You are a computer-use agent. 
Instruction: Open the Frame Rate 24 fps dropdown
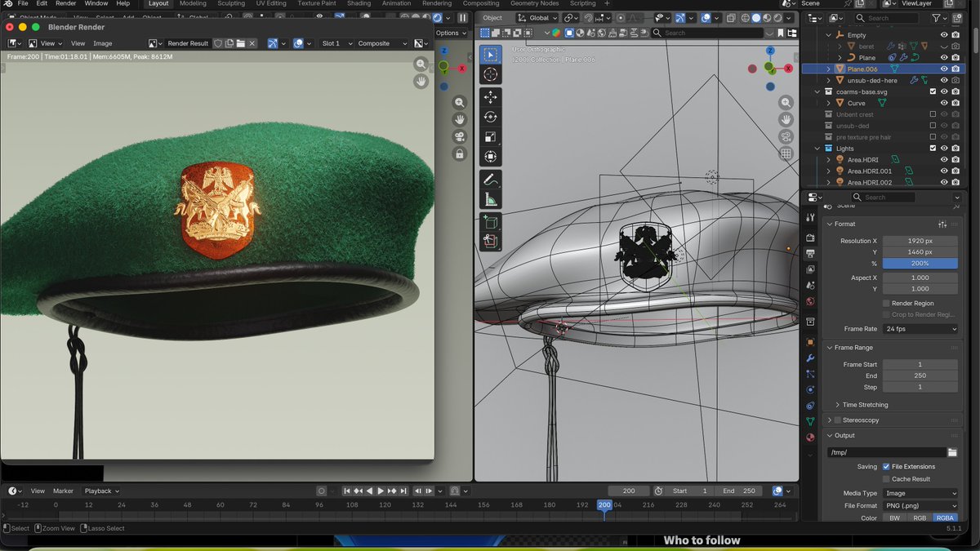tap(920, 329)
